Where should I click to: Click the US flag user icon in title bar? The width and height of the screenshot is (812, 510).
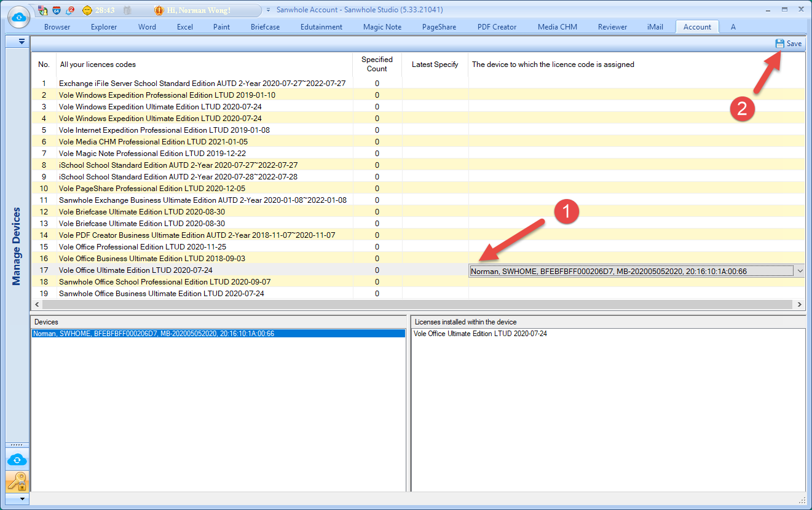[x=42, y=10]
